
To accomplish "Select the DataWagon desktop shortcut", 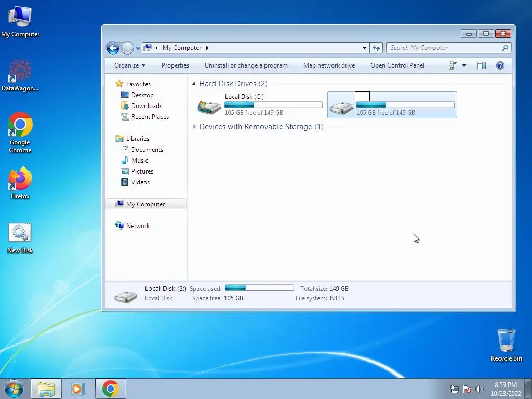I will click(x=20, y=76).
